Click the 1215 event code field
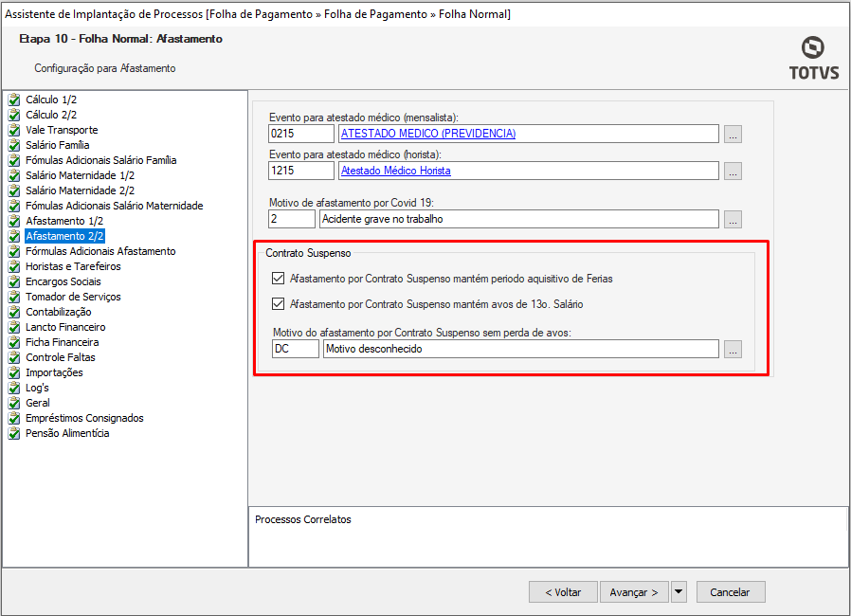Viewport: 851px width, 616px height. pos(301,171)
